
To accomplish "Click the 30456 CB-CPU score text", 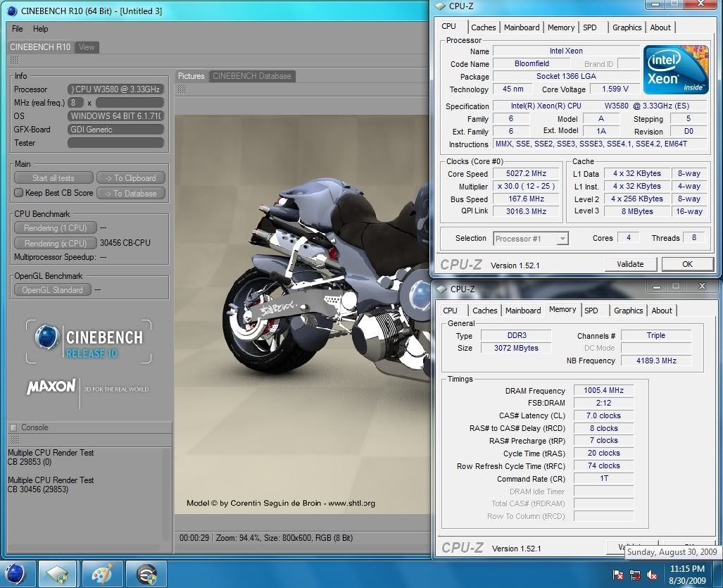I will point(125,242).
